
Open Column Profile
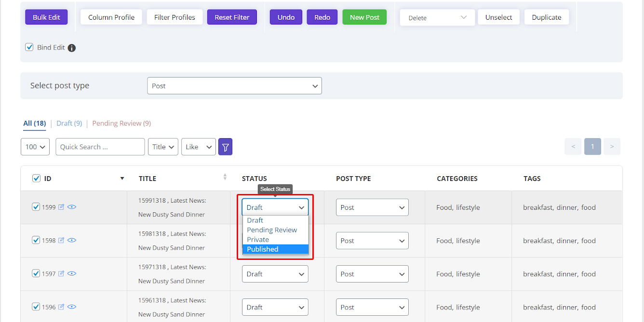pos(111,17)
